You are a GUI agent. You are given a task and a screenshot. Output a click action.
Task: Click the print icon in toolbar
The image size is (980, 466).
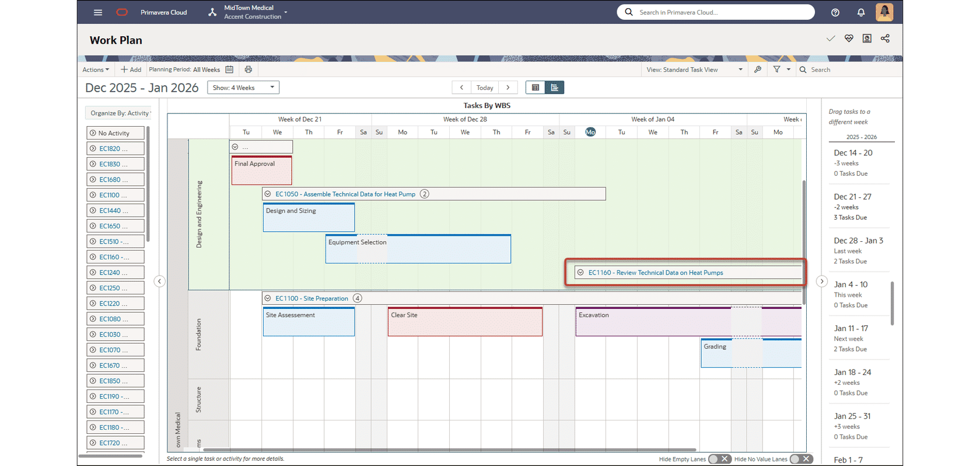249,69
